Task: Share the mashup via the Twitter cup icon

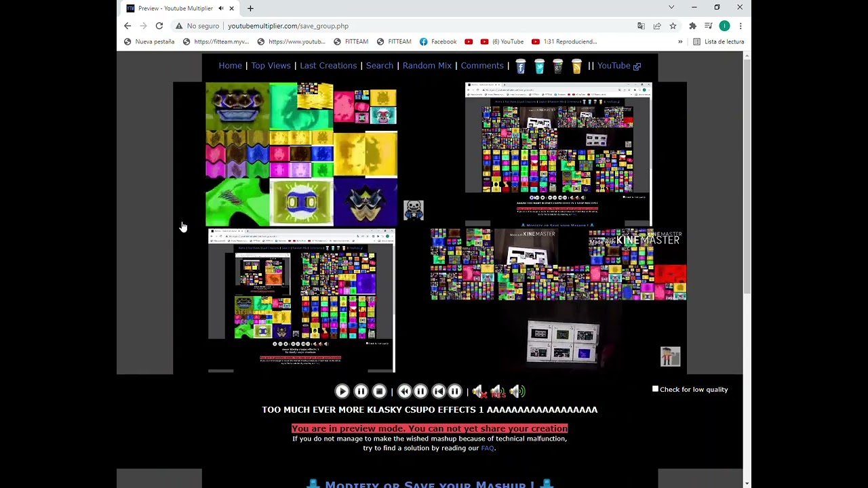Action: [x=539, y=66]
